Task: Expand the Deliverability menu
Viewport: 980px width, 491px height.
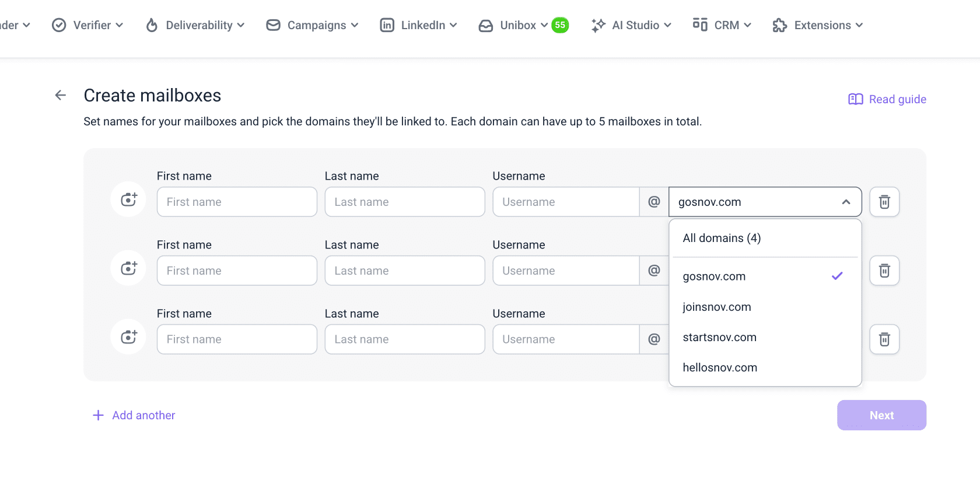Action: click(x=195, y=25)
